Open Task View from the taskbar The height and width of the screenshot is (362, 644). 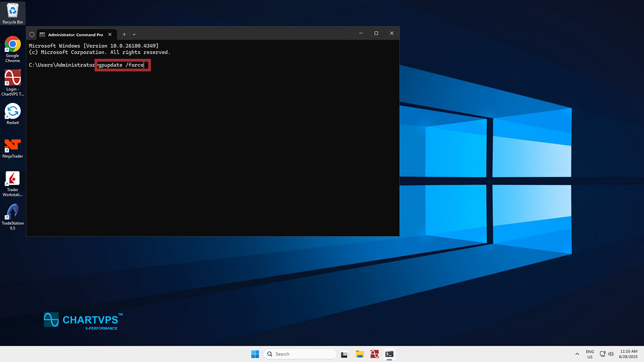tap(345, 354)
